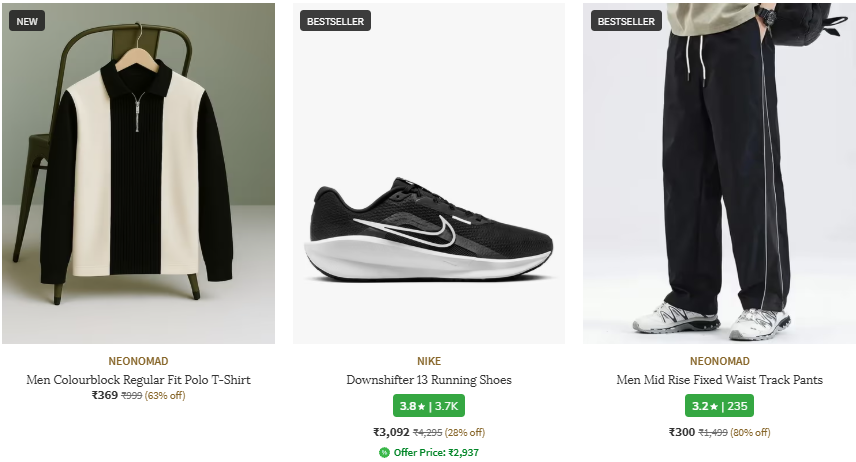856x462 pixels.
Task: Click the NEW badge on polo t-shirt
Action: pos(26,20)
